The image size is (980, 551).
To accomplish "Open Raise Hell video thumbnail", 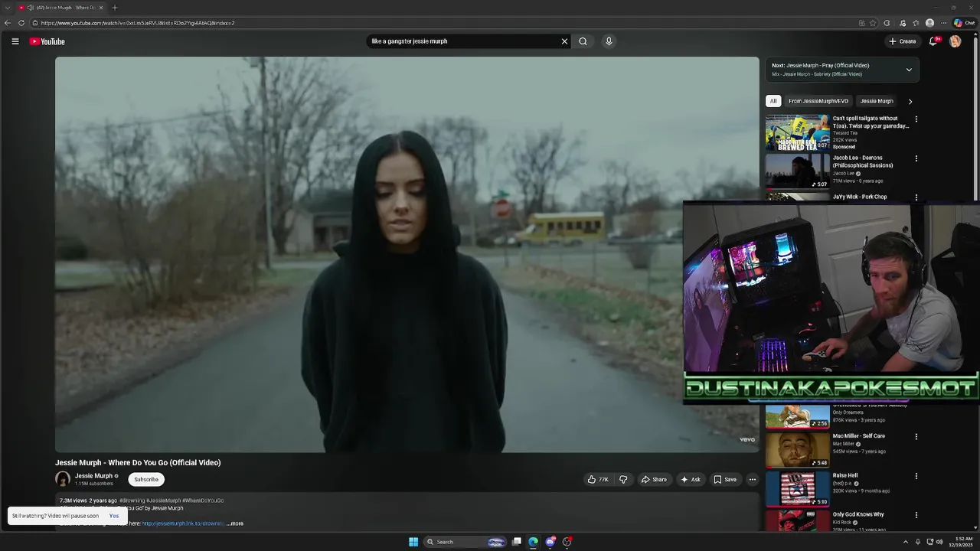I will click(x=798, y=489).
